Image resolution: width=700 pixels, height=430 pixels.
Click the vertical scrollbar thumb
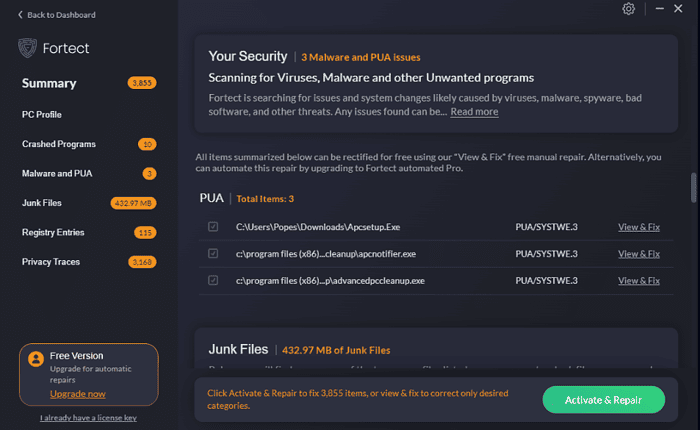point(692,188)
